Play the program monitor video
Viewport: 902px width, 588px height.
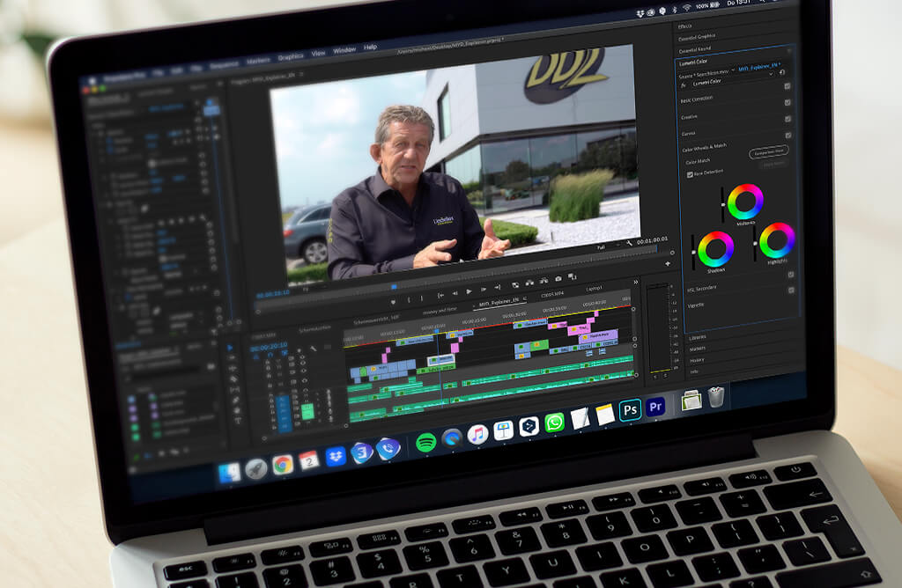click(x=469, y=291)
